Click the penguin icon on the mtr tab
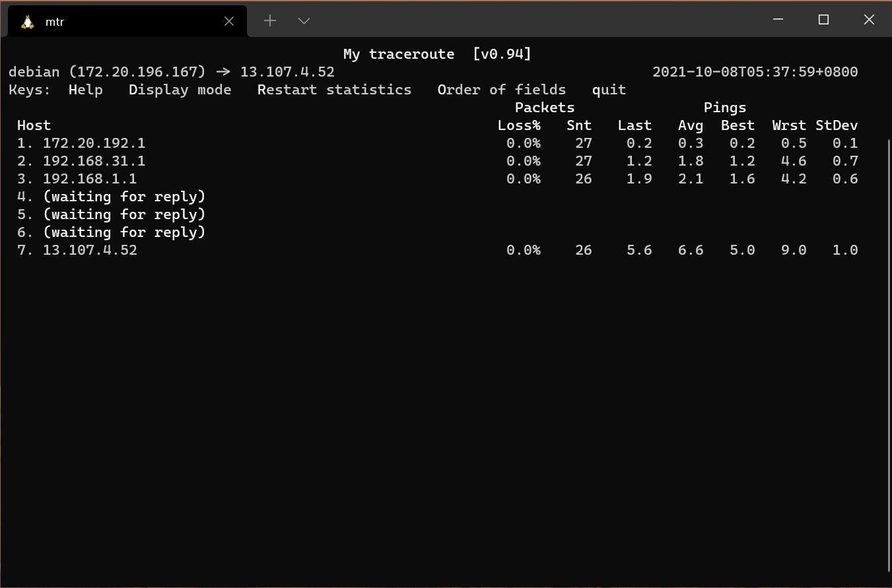This screenshot has width=892, height=588. click(27, 22)
